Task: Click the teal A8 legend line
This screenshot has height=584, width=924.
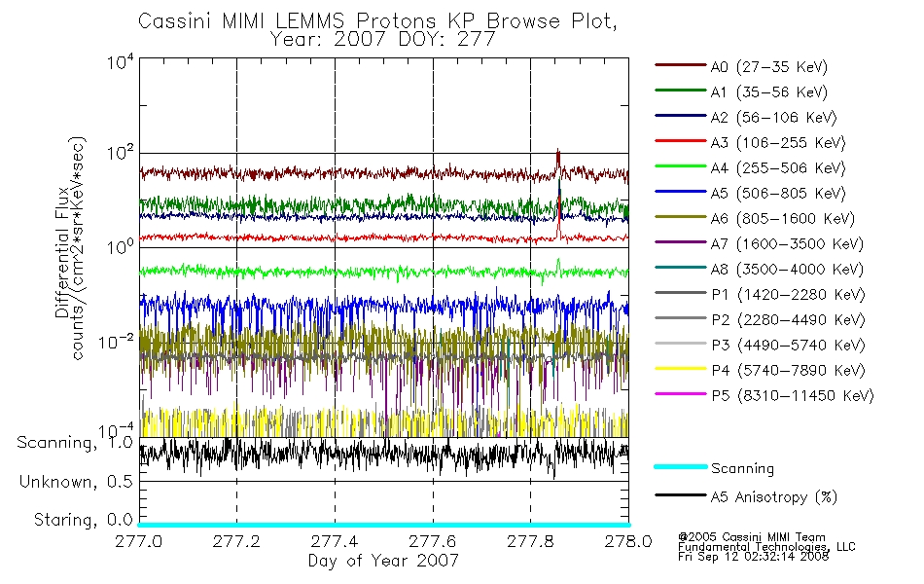Action: click(x=681, y=268)
